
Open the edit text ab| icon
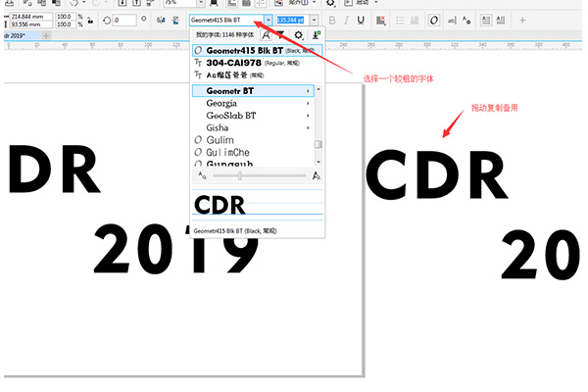click(x=452, y=21)
